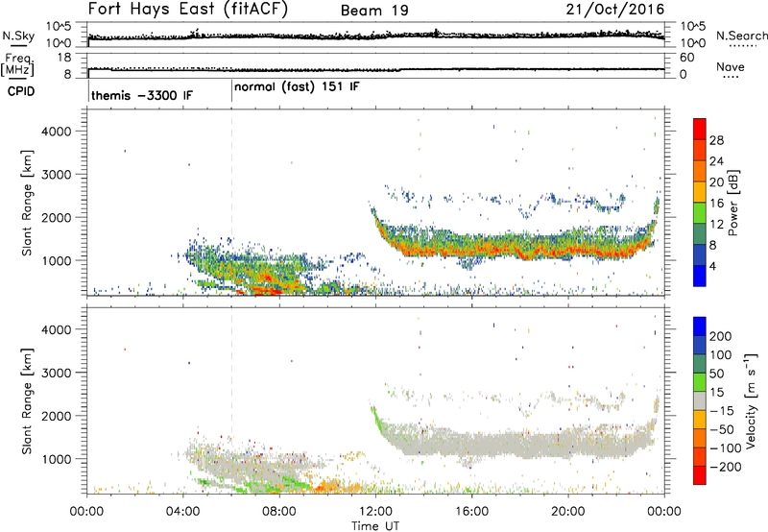Click the 'N.Search' legend label
The image size is (768, 532).
coord(741,36)
